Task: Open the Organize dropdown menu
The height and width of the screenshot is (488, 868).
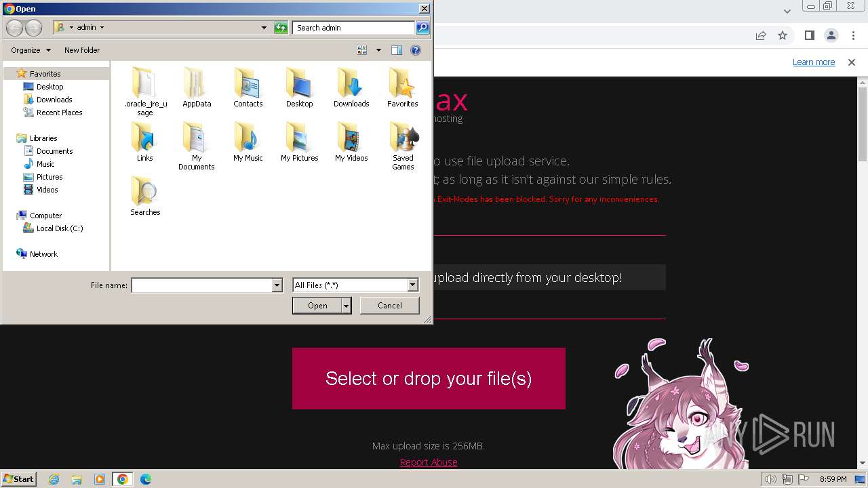Action: click(x=31, y=50)
